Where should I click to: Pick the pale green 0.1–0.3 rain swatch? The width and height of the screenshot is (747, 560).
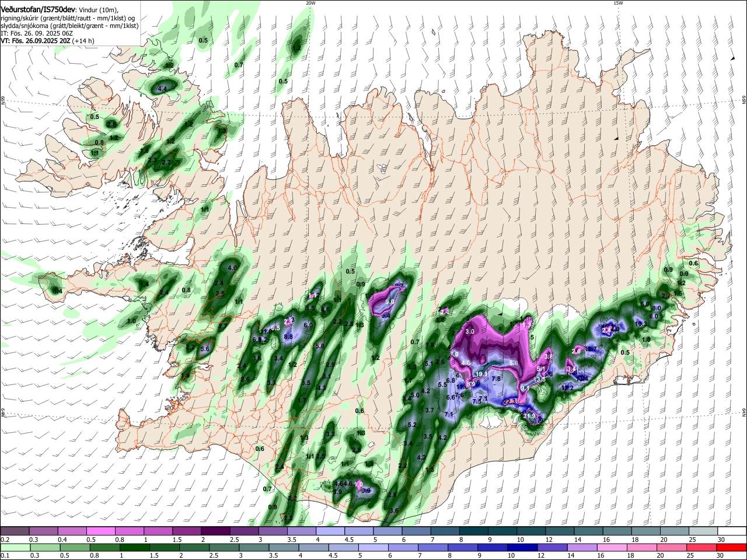[16, 548]
